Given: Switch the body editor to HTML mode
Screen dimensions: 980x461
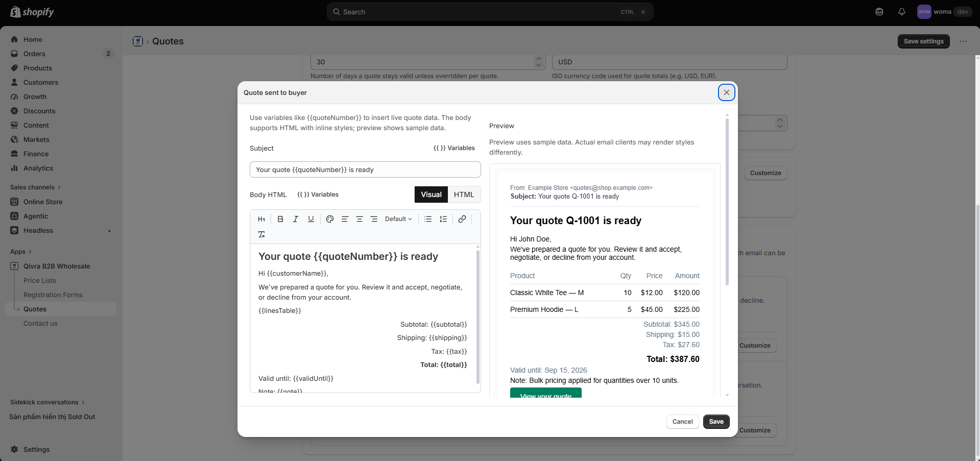Looking at the screenshot, I should coord(464,195).
